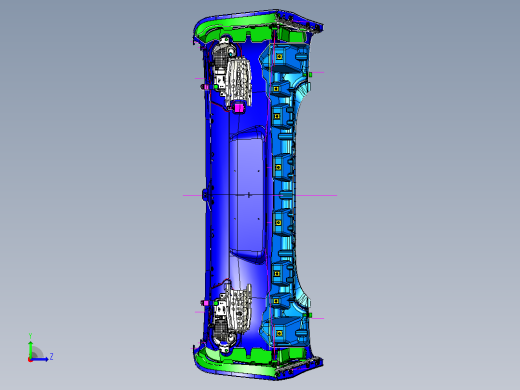520x390 pixels.
Task: Select the lower white lamp assembly
Action: (x=231, y=317)
